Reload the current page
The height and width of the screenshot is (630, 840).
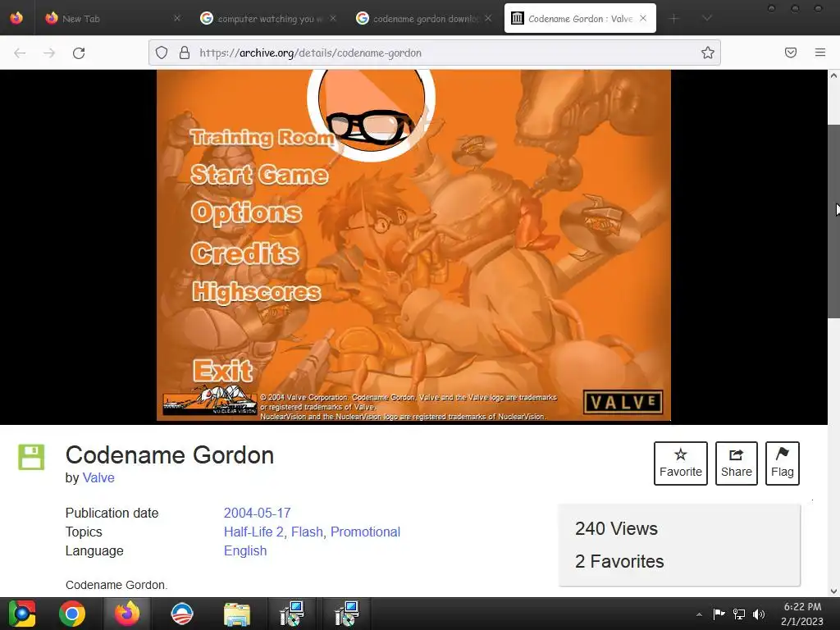79,53
